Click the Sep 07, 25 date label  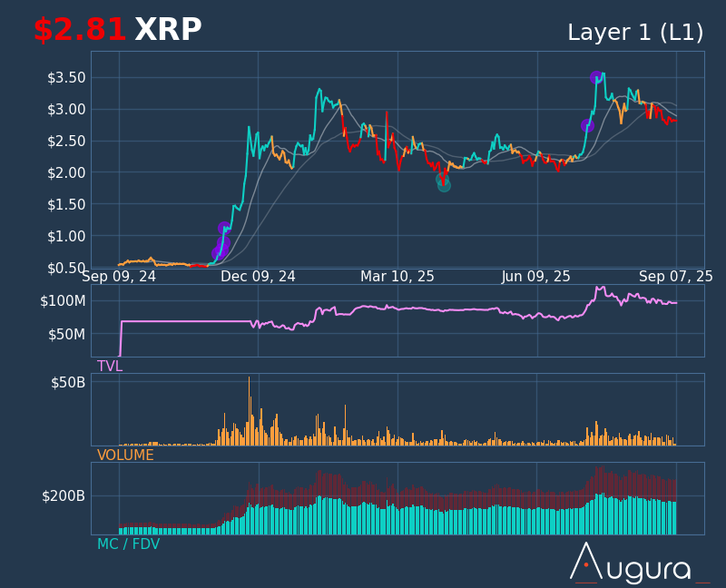pyautogui.click(x=676, y=277)
